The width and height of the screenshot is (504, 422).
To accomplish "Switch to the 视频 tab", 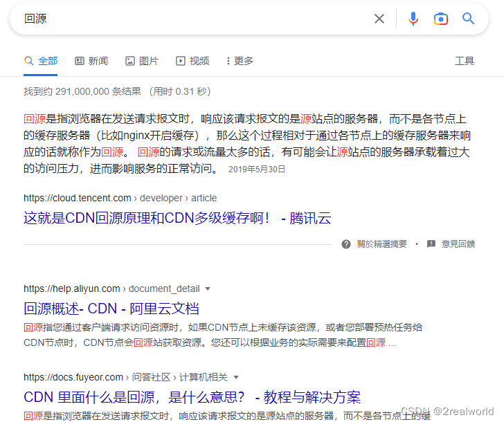I will [x=192, y=61].
